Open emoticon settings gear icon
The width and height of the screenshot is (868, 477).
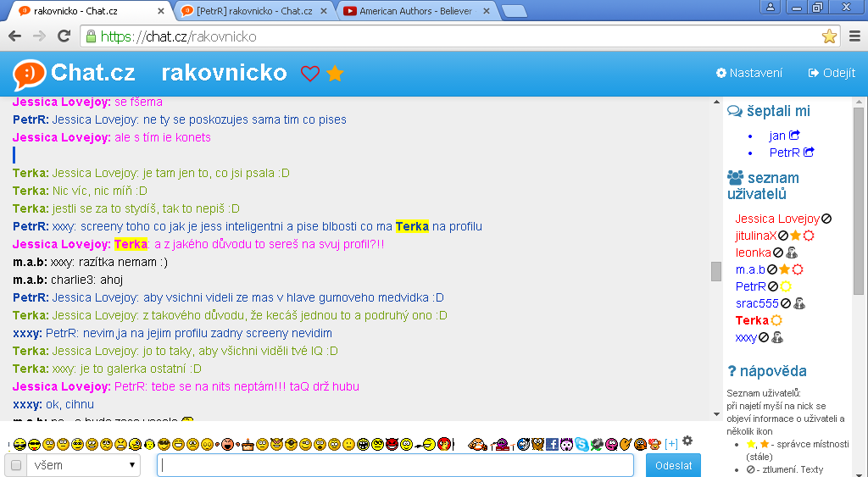[x=687, y=441]
